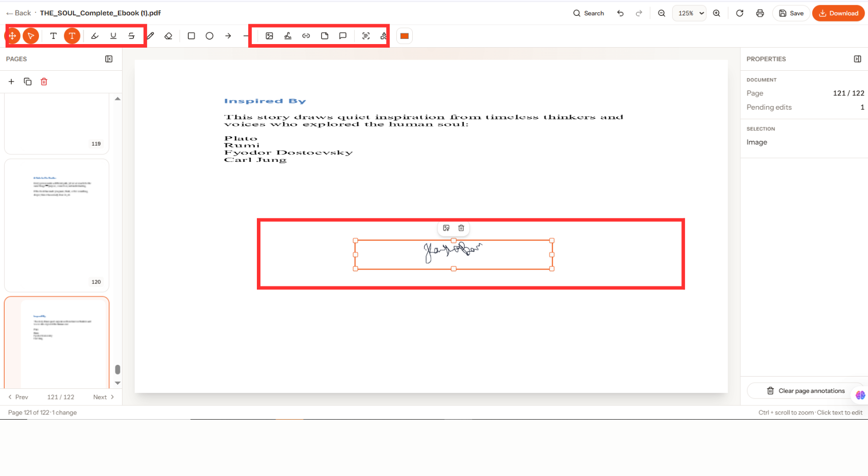
Task: Select the eraser tool
Action: point(168,36)
